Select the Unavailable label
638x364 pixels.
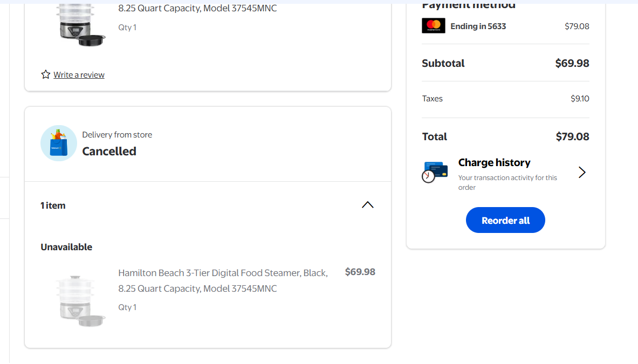click(66, 248)
